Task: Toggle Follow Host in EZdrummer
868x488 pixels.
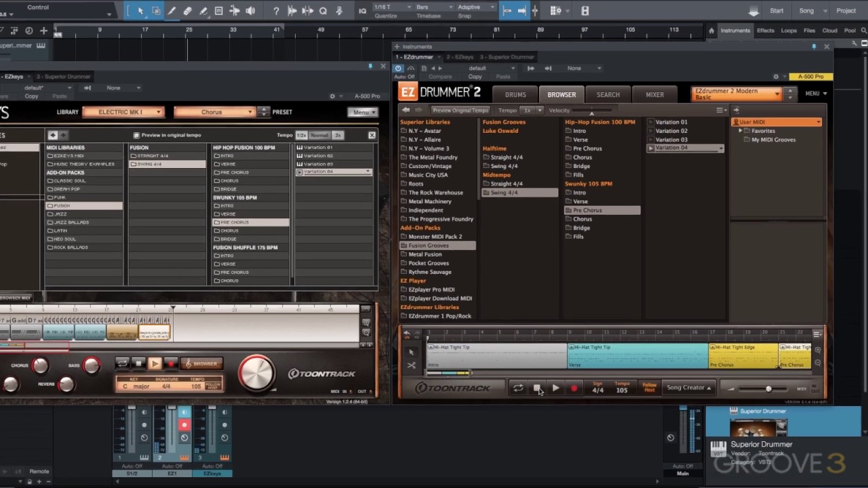Action: pyautogui.click(x=649, y=388)
